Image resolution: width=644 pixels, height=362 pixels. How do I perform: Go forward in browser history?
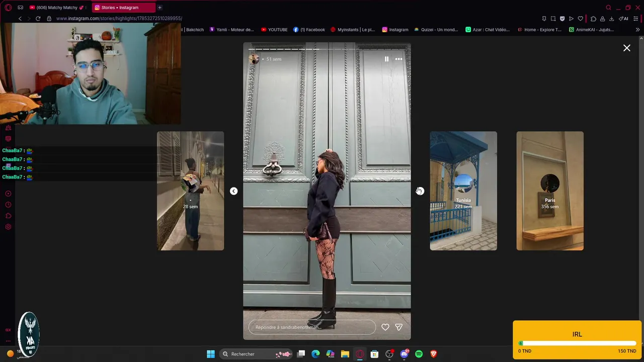29,19
